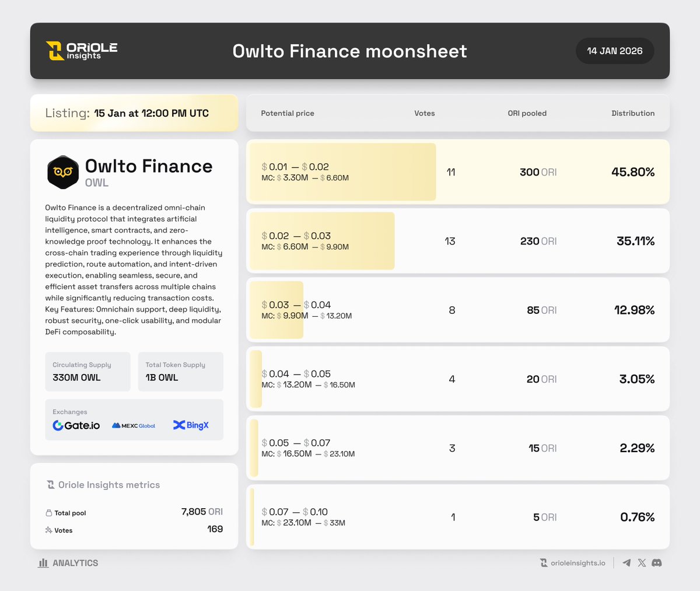The height and width of the screenshot is (591, 700).
Task: Open the orioleinsights.io link
Action: tap(577, 563)
